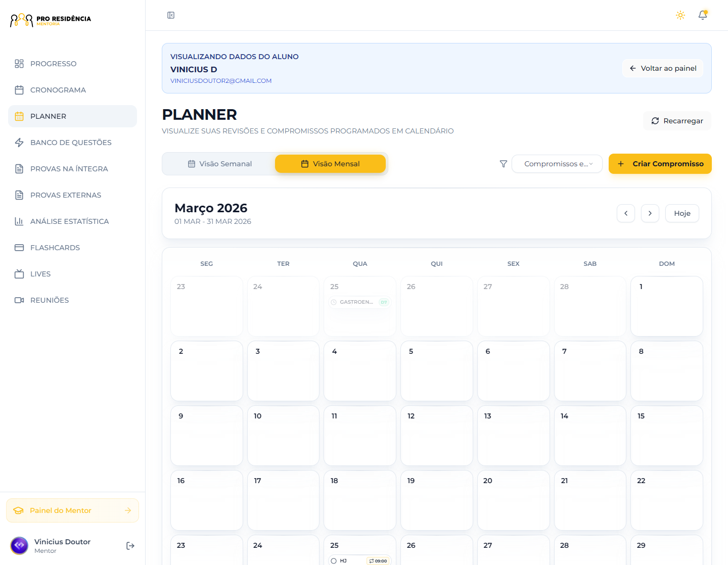Click the filter funnel icon
Image resolution: width=728 pixels, height=565 pixels.
click(x=504, y=164)
